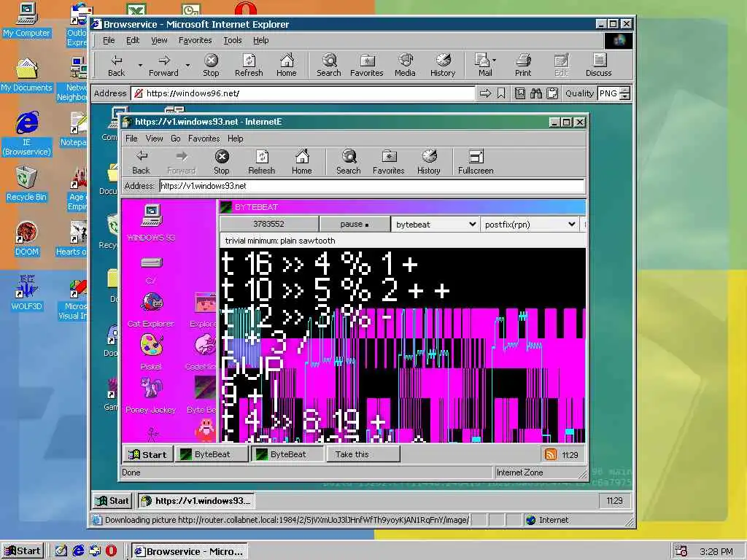Click the Go arrow beside the windows96.net address
Screen dimensions: 747x560
(485, 93)
